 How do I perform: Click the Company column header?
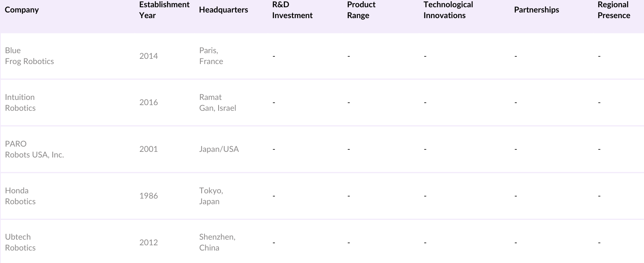pyautogui.click(x=22, y=10)
